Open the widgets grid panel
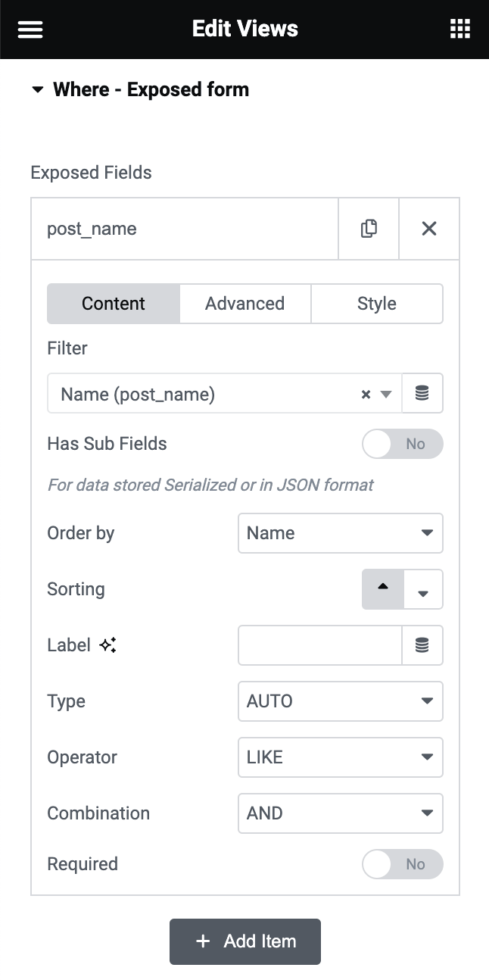The width and height of the screenshot is (489, 980). (459, 30)
